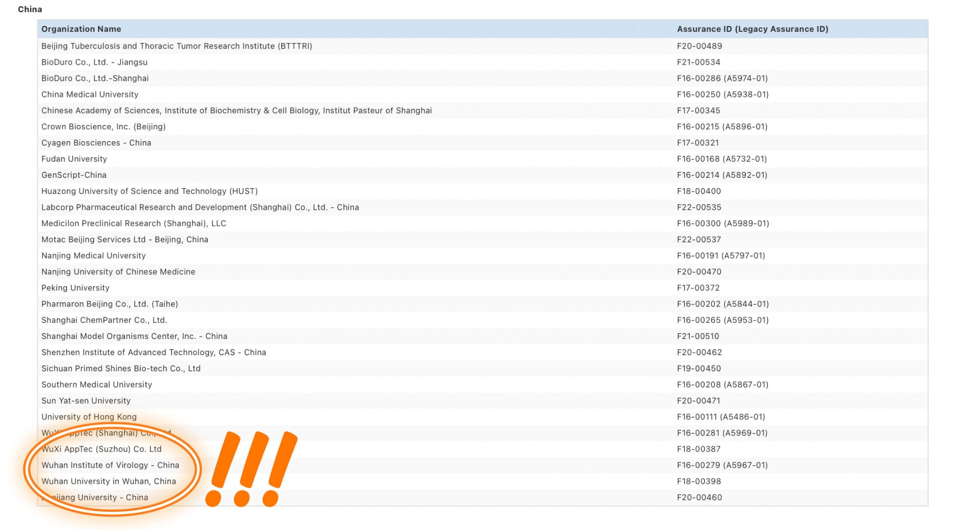Screen dimensions: 980x530
Task: Select the "Nanjing Medical University" name
Action: [x=94, y=256]
